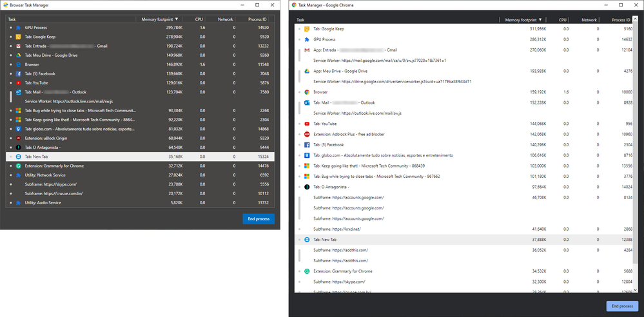This screenshot has width=644, height=317.
Task: Click Facebook icon in Chrome Task Manager
Action: pyautogui.click(x=307, y=145)
